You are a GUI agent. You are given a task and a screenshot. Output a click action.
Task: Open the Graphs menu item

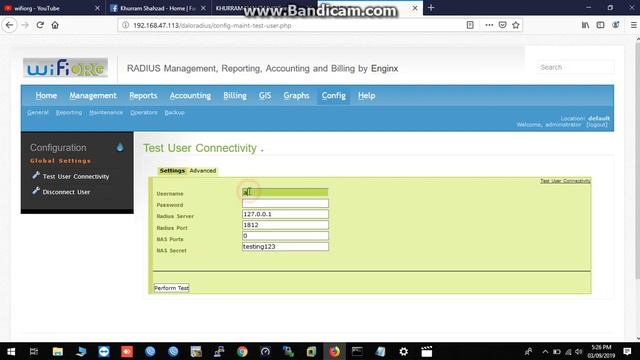pos(296,96)
